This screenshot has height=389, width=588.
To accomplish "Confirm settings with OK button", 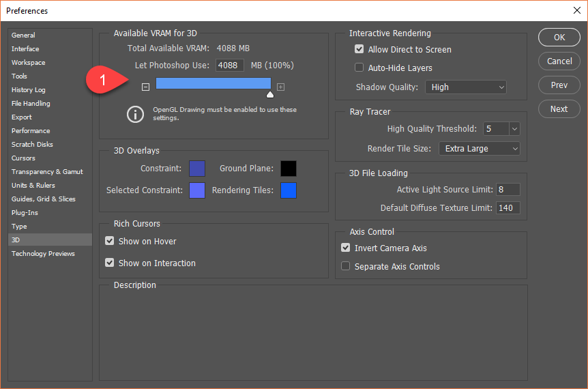I will pos(559,37).
